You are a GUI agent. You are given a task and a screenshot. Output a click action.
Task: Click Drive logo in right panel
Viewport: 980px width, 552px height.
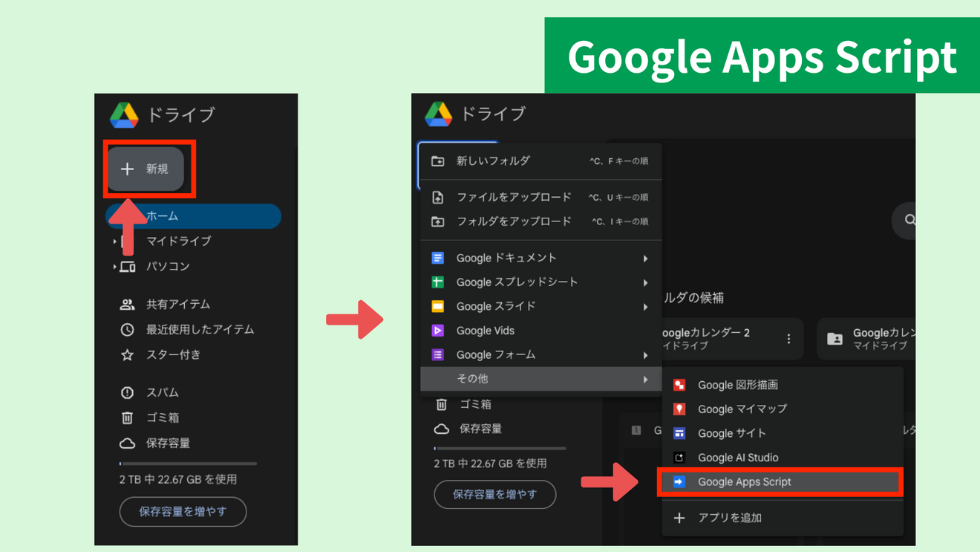(439, 114)
